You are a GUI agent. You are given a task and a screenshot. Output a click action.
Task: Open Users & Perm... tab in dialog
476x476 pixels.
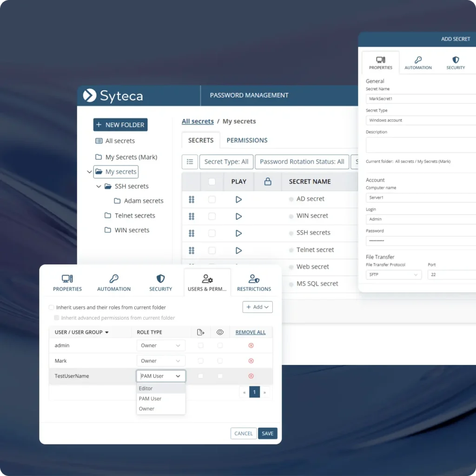point(207,283)
